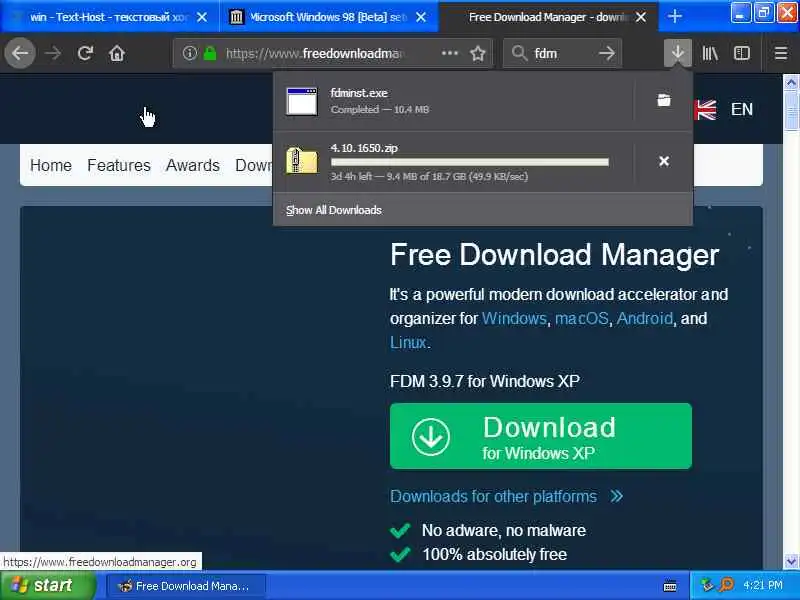Click the orange magnifier tray icon
The image size is (800, 600).
point(727,585)
